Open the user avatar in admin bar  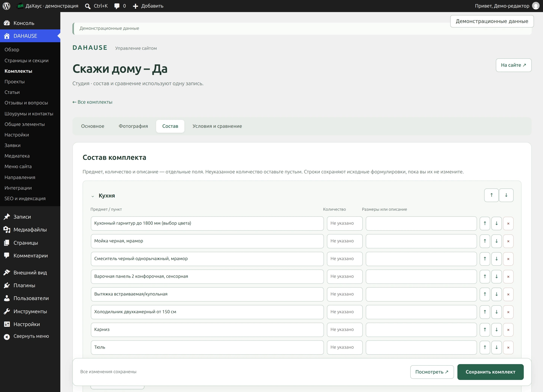click(x=536, y=6)
